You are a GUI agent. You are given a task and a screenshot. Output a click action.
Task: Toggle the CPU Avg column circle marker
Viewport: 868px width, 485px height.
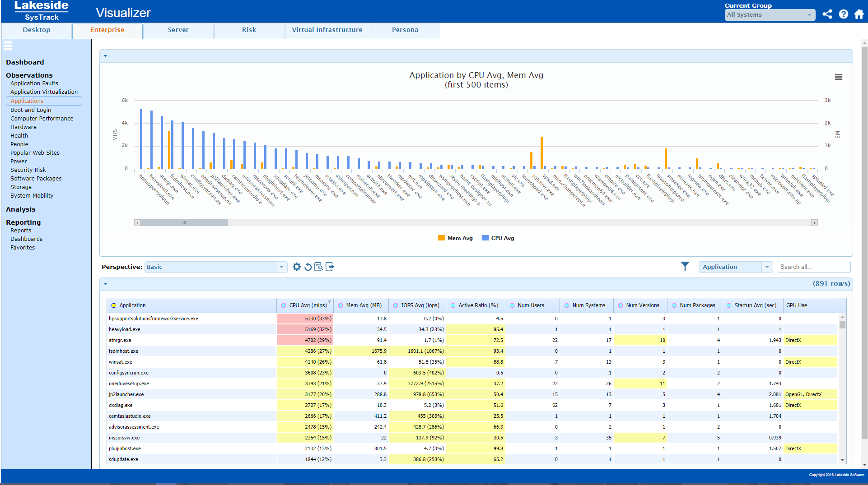284,305
